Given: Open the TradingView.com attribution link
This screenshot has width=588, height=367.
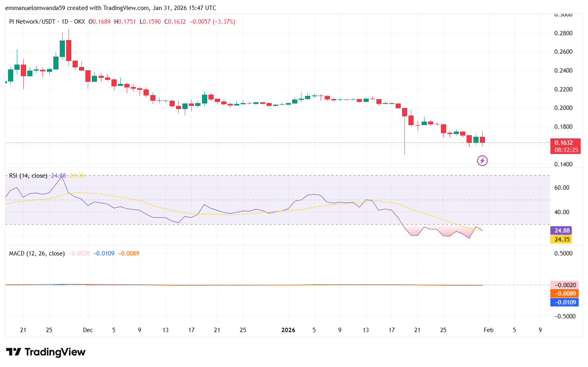Looking at the screenshot, I should pos(124,8).
